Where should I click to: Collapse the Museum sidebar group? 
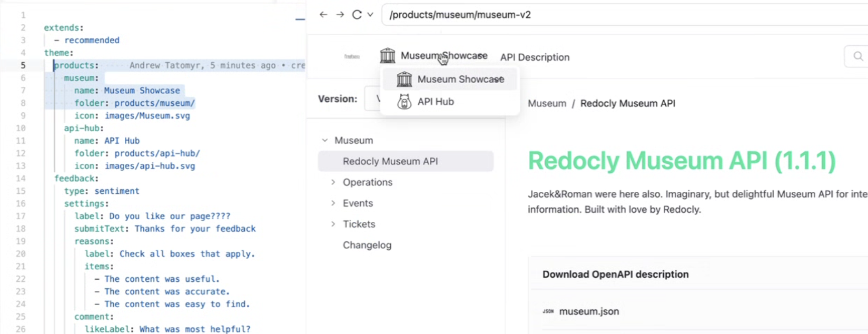(x=324, y=141)
